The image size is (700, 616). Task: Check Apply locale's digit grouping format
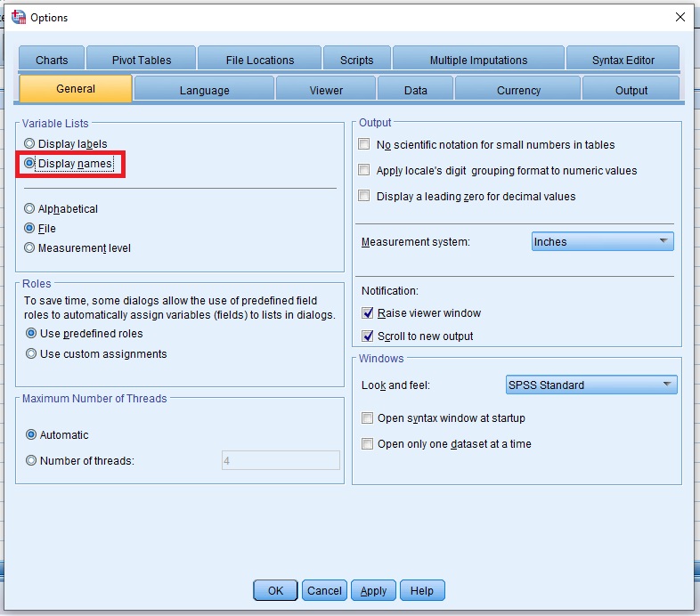(364, 170)
